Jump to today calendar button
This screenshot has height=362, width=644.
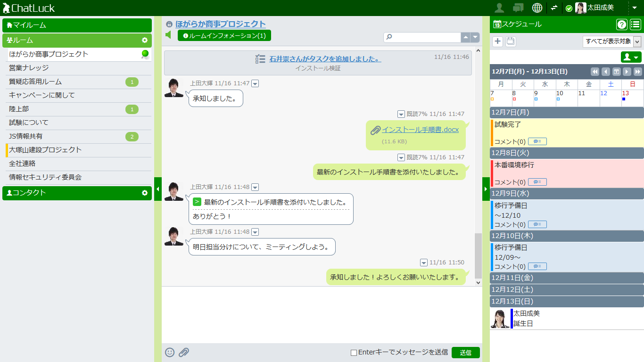[616, 72]
